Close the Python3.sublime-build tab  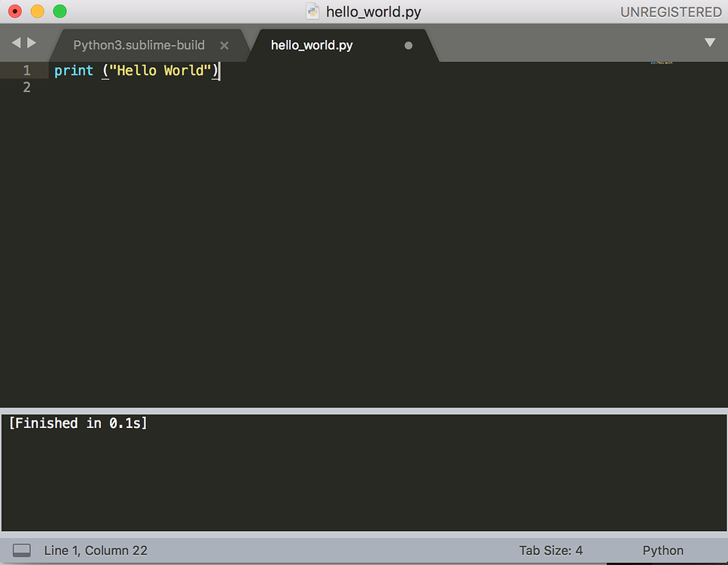coord(224,45)
